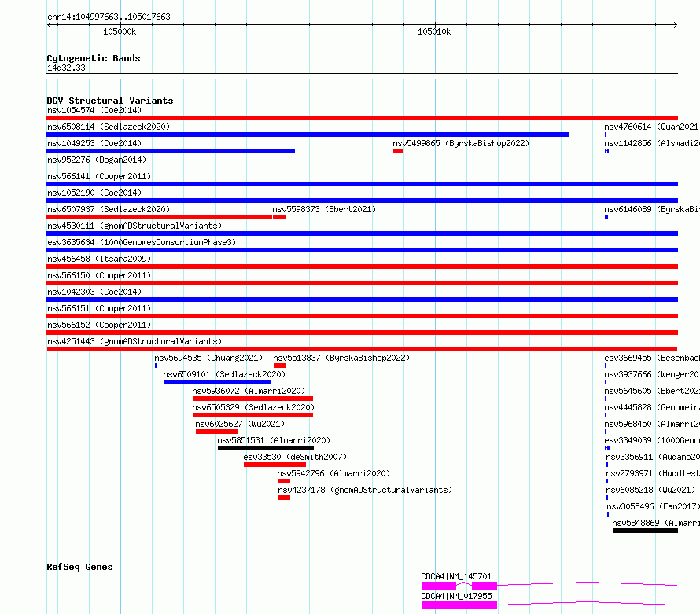Select the black nsv5851531 variant bar

(x=266, y=448)
